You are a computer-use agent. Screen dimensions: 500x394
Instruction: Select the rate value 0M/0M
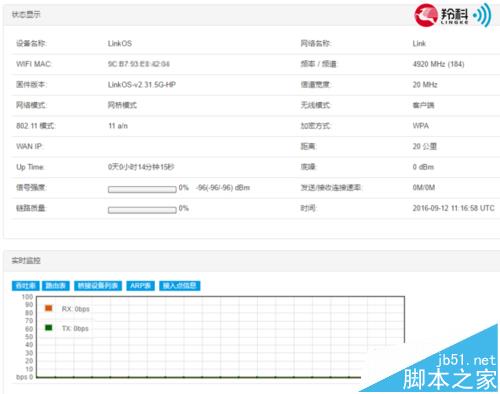(424, 187)
